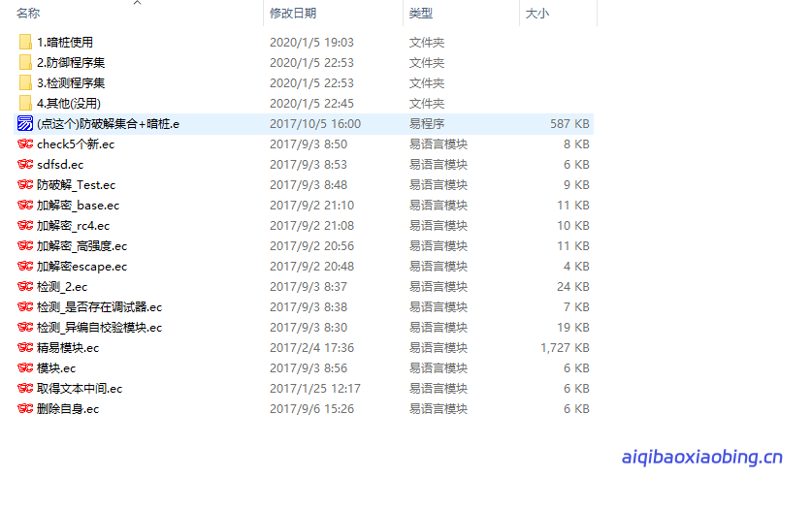Select file name check5个新.ec

[76, 143]
